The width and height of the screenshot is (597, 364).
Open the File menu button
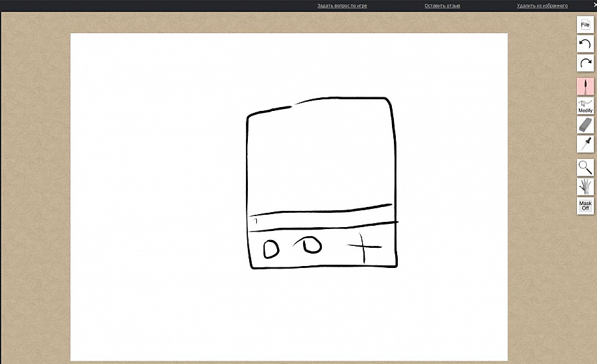585,25
